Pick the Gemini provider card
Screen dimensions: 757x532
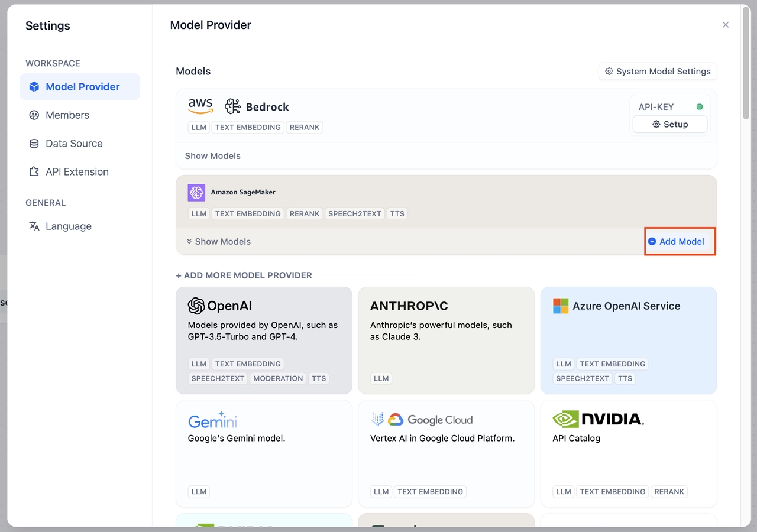coord(264,453)
